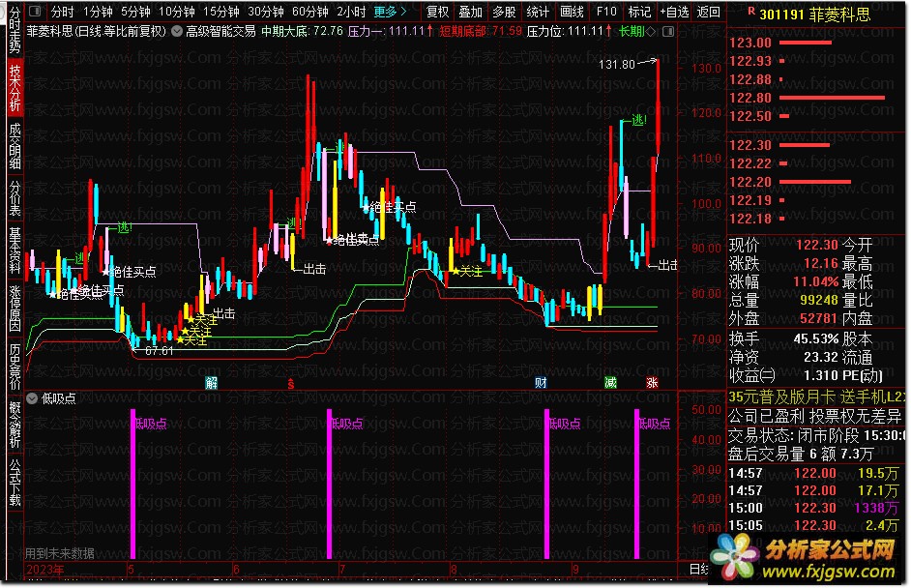
Task: Add stock via +自选
Action: [674, 12]
